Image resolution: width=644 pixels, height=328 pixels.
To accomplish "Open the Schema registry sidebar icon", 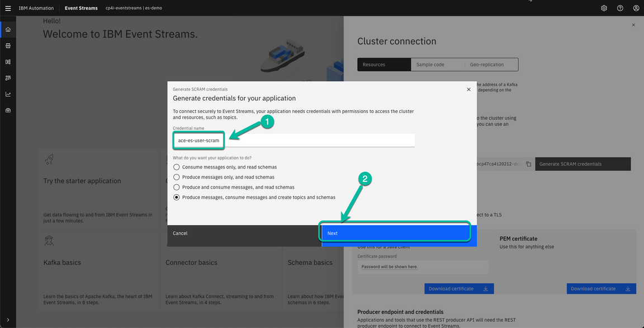I will 8,62.
